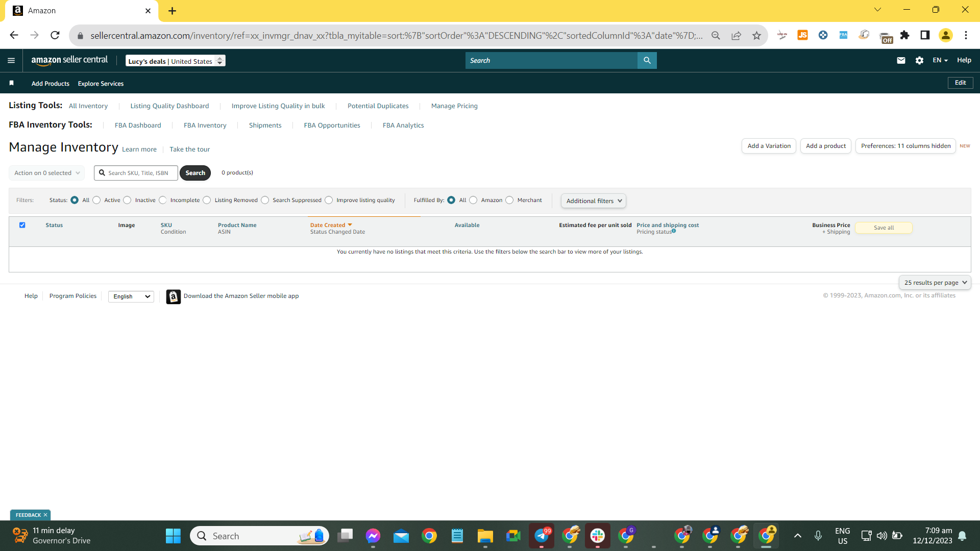This screenshot has height=551, width=980.
Task: Open the Listing Quality Dashboard
Action: (x=169, y=106)
